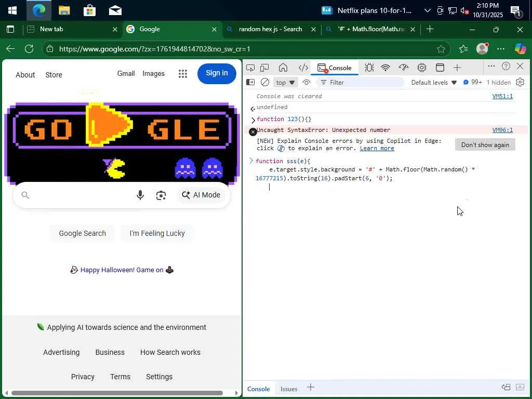Clear the console with the ban icon

coord(264,82)
